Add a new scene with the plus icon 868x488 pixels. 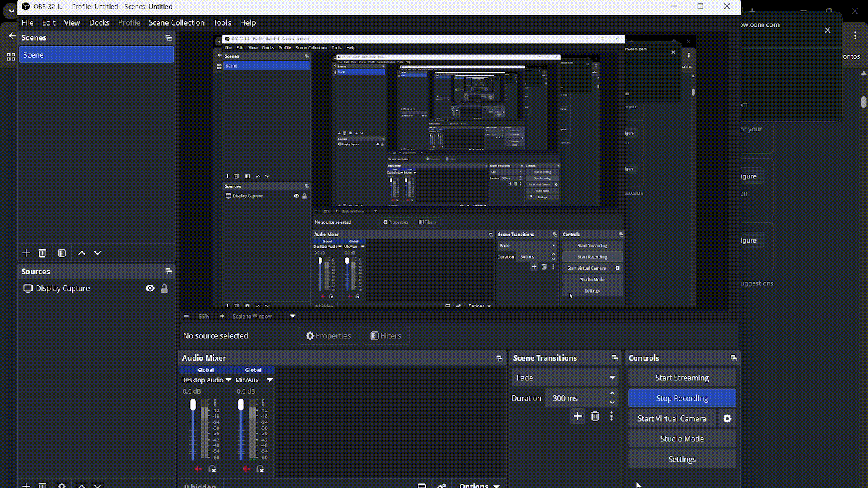coord(26,253)
